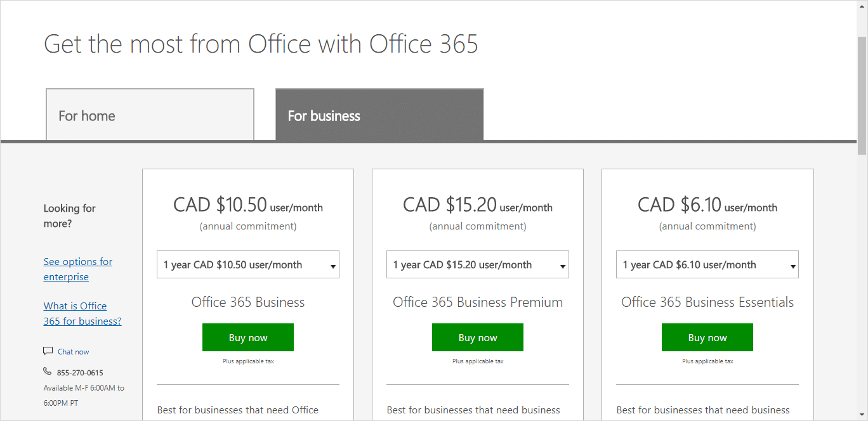Click the vertical scrollbar thumb
The height and width of the screenshot is (421, 868).
pyautogui.click(x=862, y=95)
